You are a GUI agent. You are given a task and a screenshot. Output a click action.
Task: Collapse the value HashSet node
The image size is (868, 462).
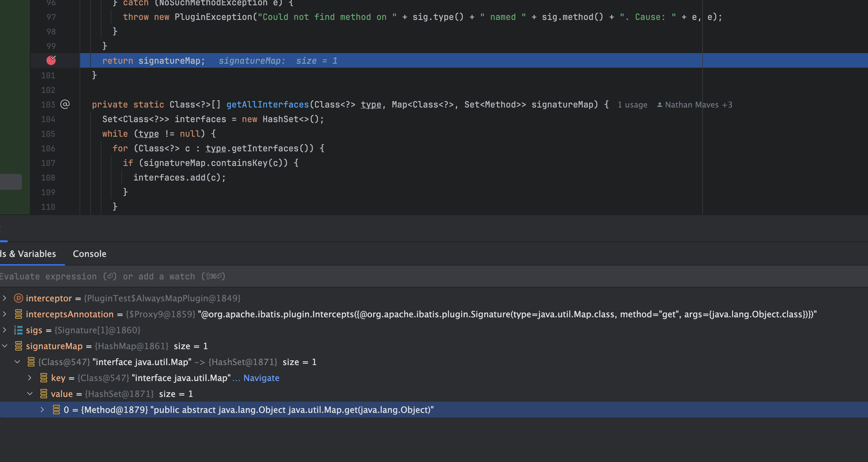click(30, 394)
